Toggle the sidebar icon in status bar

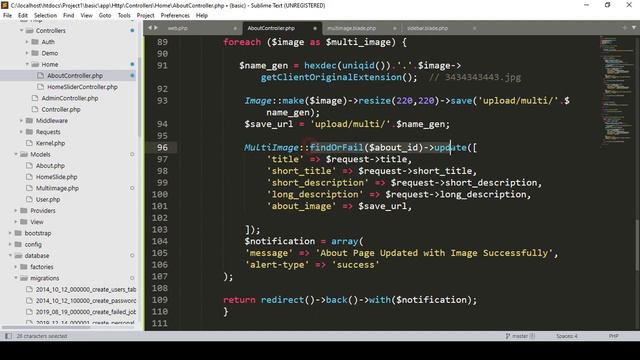8,336
